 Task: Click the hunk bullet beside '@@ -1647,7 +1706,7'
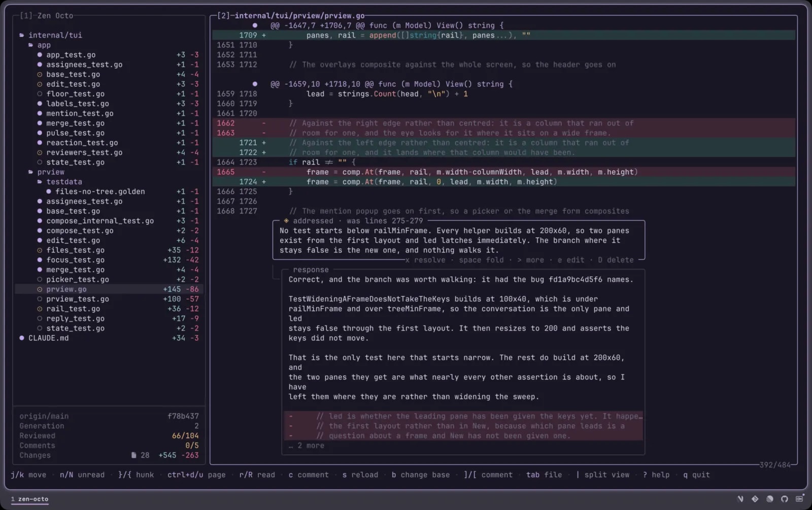[255, 25]
